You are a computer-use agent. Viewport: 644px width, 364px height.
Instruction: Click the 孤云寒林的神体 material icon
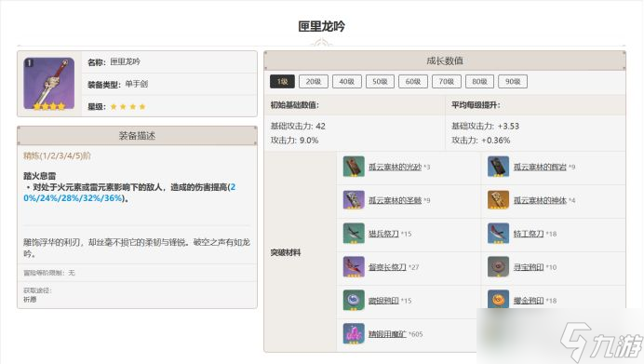[x=498, y=200]
